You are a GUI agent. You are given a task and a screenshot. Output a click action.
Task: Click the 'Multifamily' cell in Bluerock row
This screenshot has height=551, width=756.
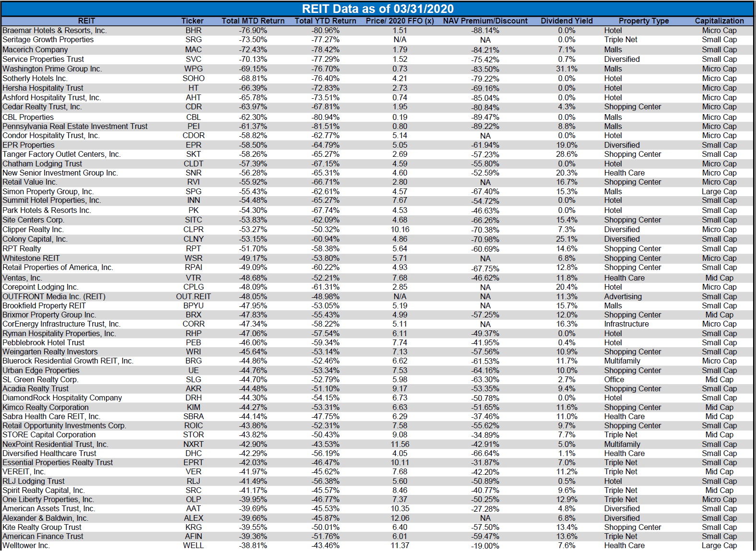pyautogui.click(x=622, y=361)
